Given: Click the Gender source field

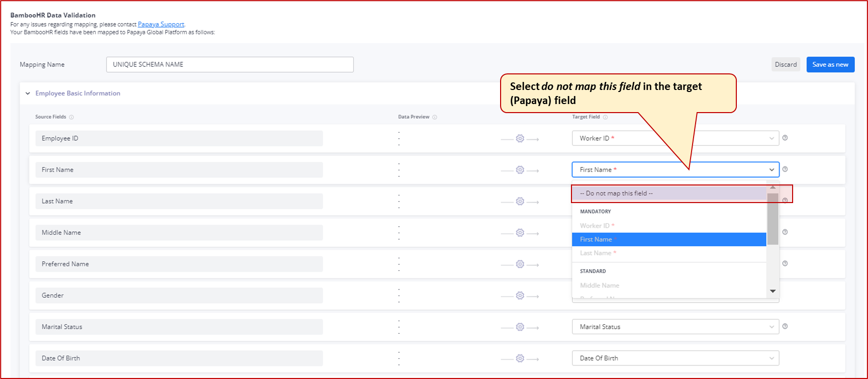Looking at the screenshot, I should [x=179, y=296].
